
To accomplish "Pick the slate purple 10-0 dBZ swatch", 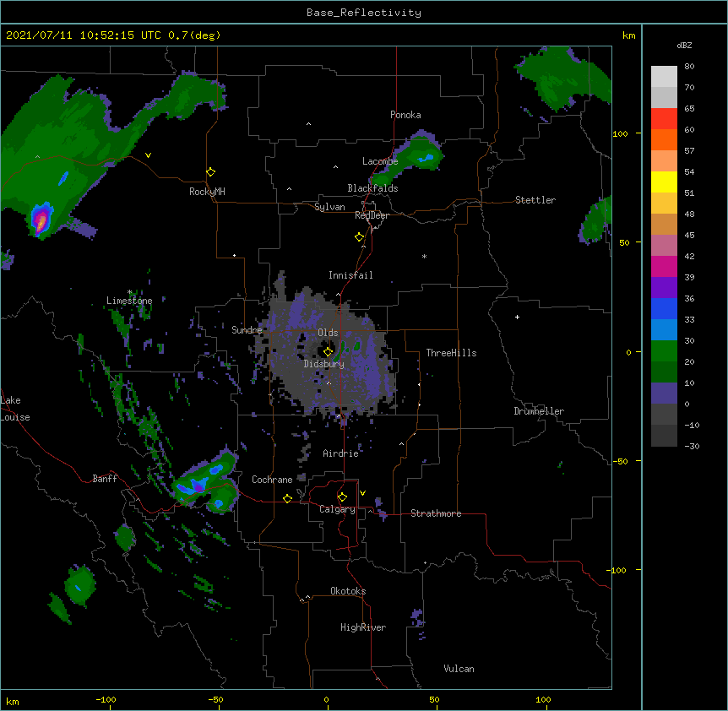I will point(664,393).
